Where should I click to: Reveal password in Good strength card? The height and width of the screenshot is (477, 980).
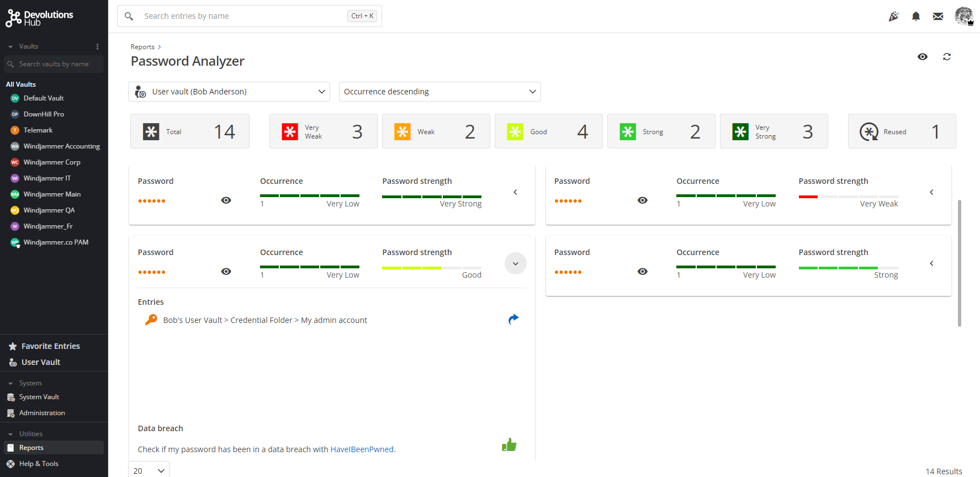coord(226,272)
